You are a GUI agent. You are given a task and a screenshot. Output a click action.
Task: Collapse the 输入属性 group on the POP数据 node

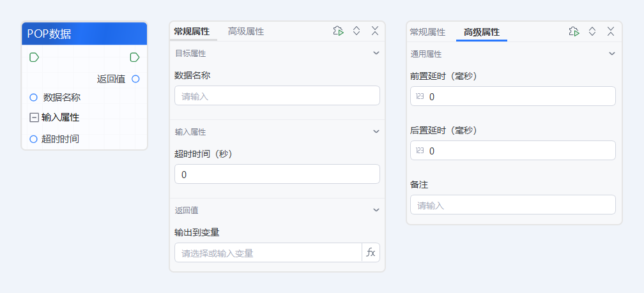click(x=34, y=117)
